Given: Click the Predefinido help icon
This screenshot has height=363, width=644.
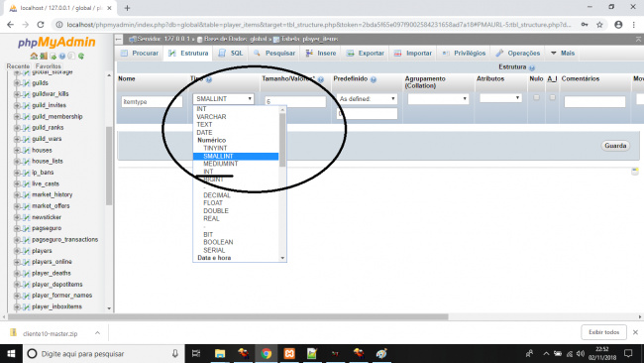Looking at the screenshot, I should [x=373, y=79].
